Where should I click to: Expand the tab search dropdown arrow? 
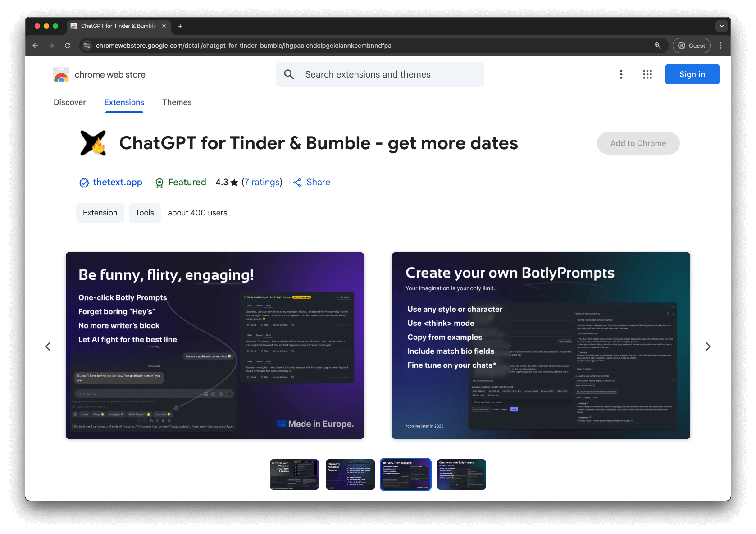tap(721, 26)
